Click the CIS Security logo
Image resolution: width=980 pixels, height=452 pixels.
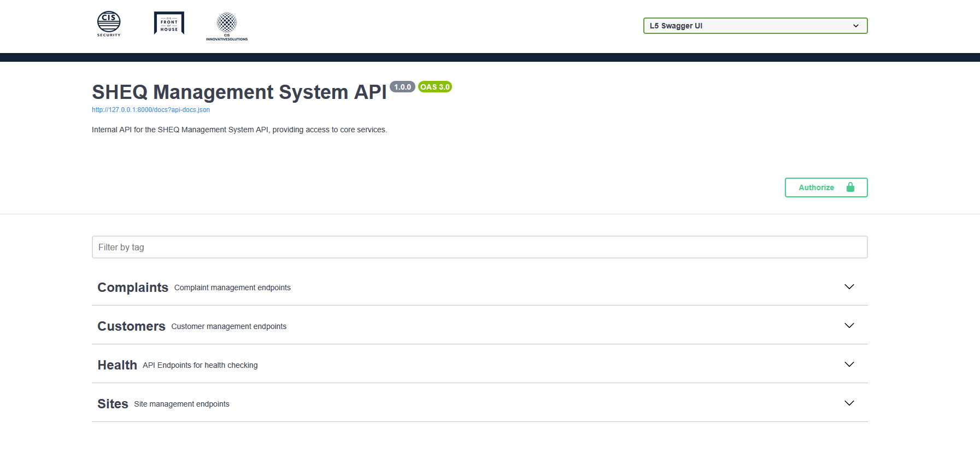click(109, 24)
